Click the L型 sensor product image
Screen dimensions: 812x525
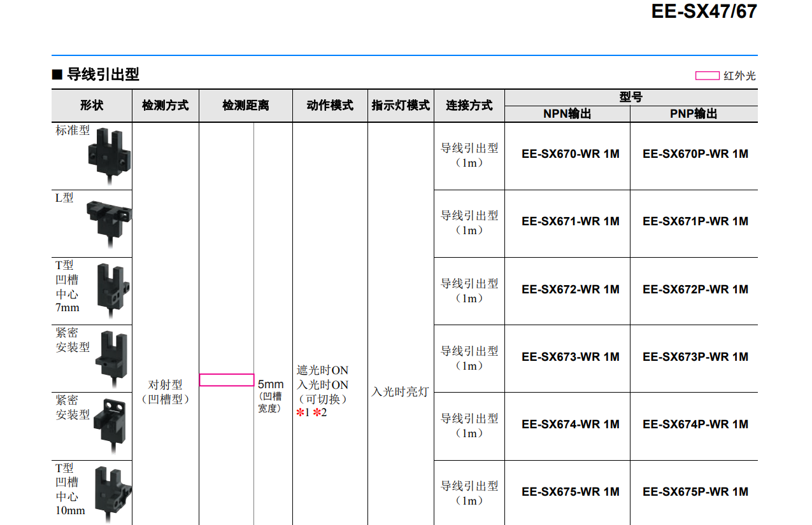point(110,225)
